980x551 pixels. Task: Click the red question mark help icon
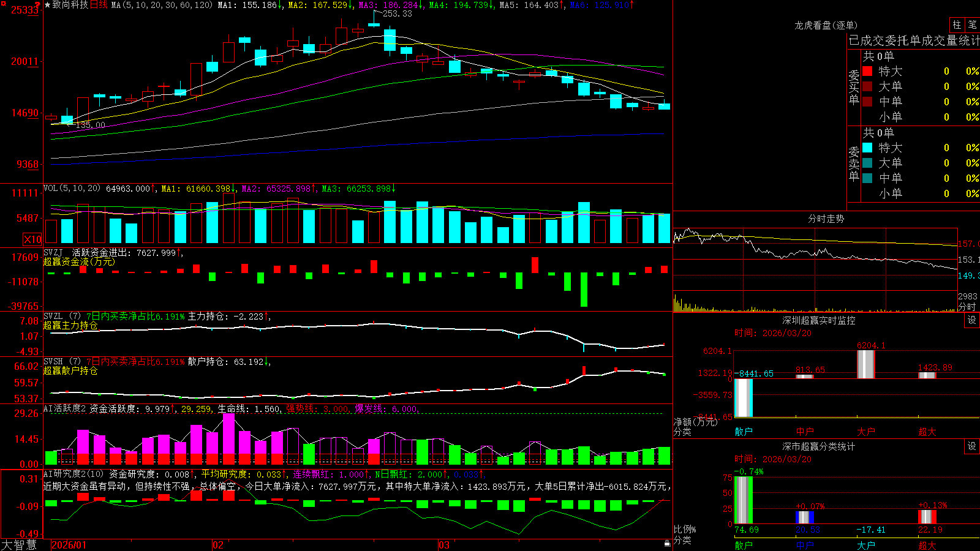[38, 5]
